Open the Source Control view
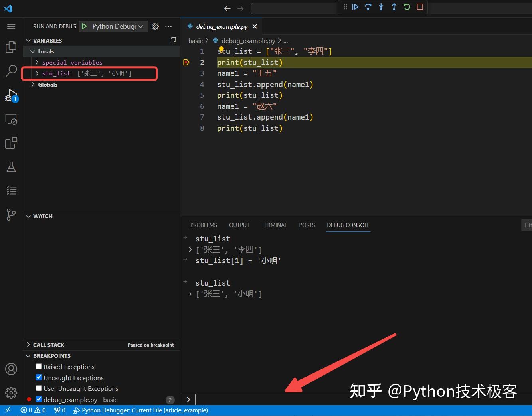Viewport: 532px width, 416px height. pos(11,214)
